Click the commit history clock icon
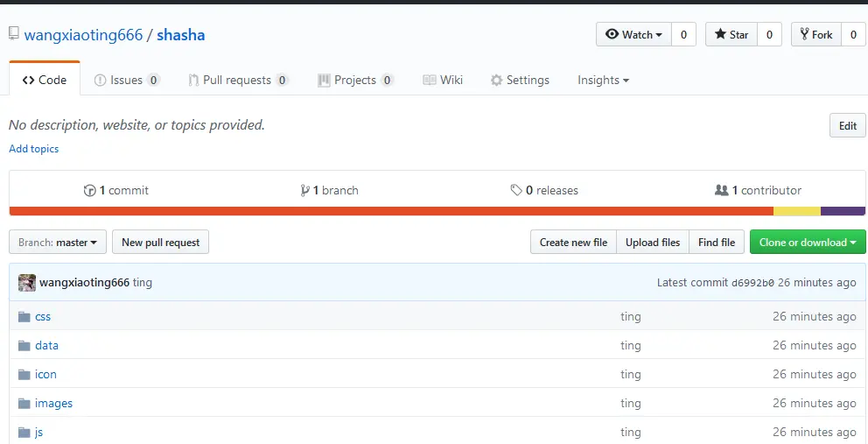The height and width of the screenshot is (444, 868). coord(89,190)
